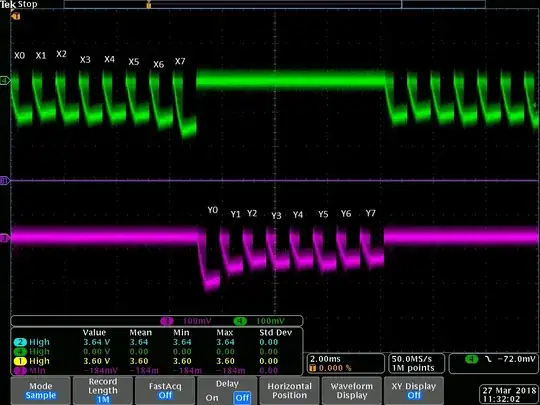Click the 1M points readout
540x405 pixels.
413,368
